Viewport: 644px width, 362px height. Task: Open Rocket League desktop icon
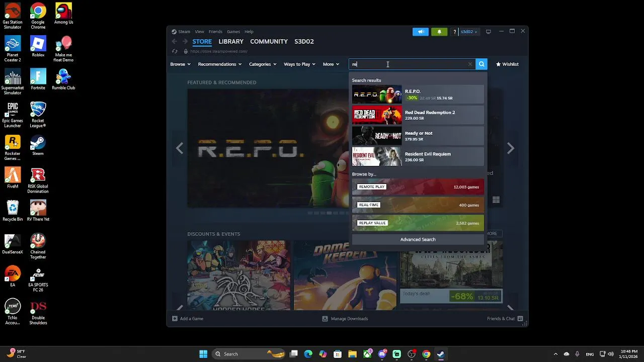(38, 115)
